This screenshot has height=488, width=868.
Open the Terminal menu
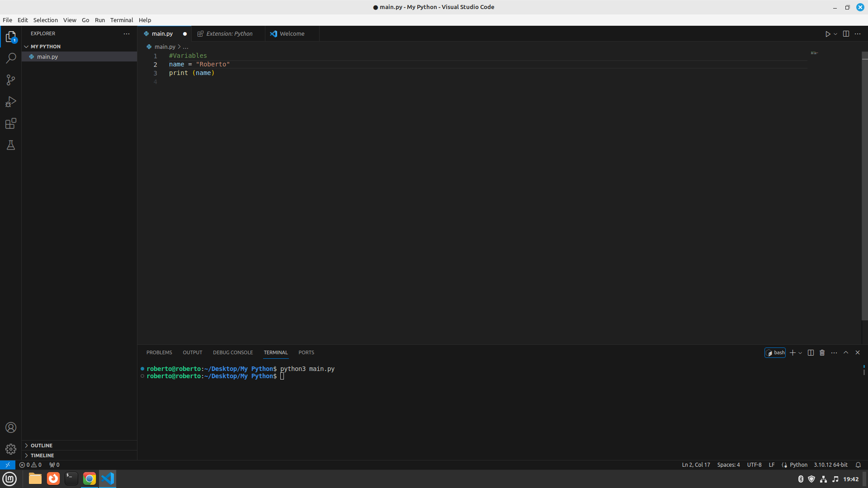(x=122, y=20)
